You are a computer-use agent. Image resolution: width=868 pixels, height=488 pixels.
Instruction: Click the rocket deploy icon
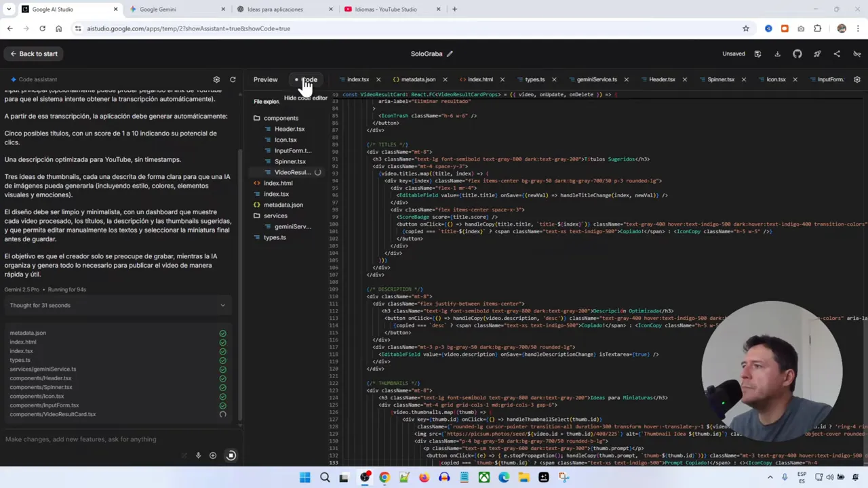[817, 54]
